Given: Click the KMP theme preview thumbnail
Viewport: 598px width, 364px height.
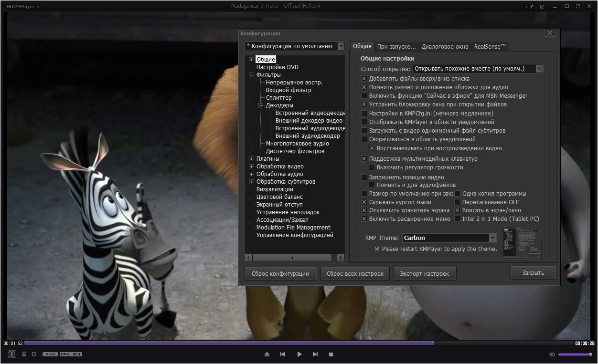Looking at the screenshot, I should (522, 242).
